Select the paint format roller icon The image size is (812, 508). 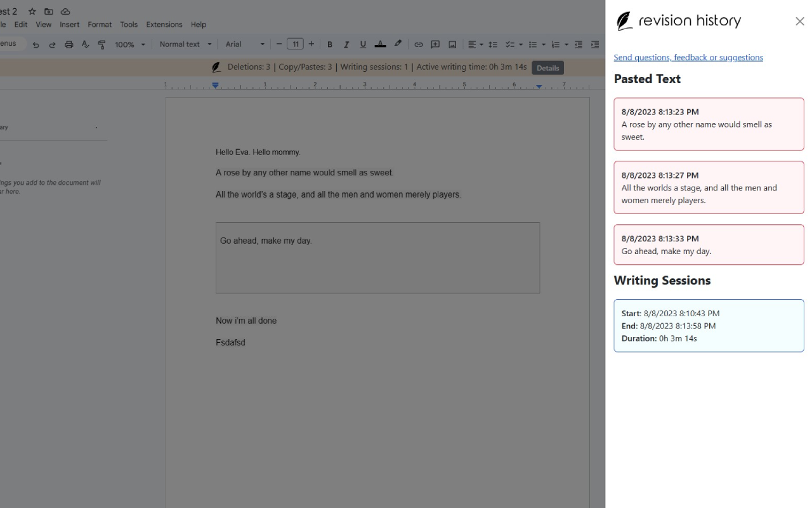point(101,44)
